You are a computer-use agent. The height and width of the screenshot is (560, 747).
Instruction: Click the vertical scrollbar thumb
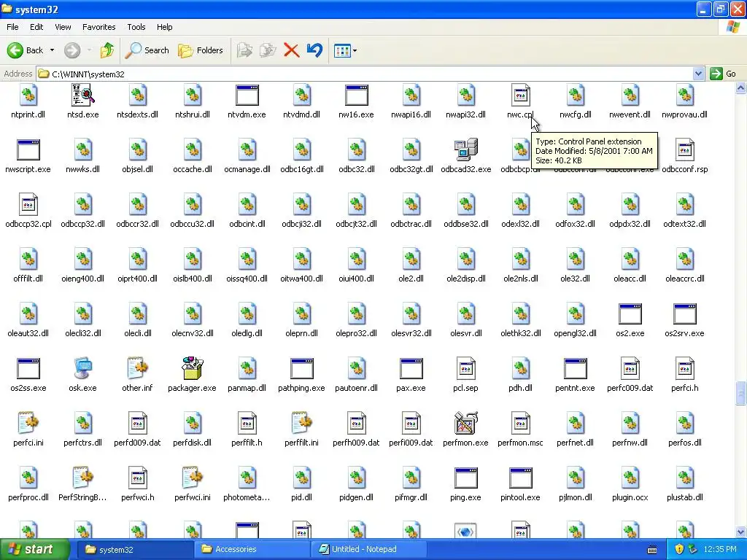click(741, 393)
